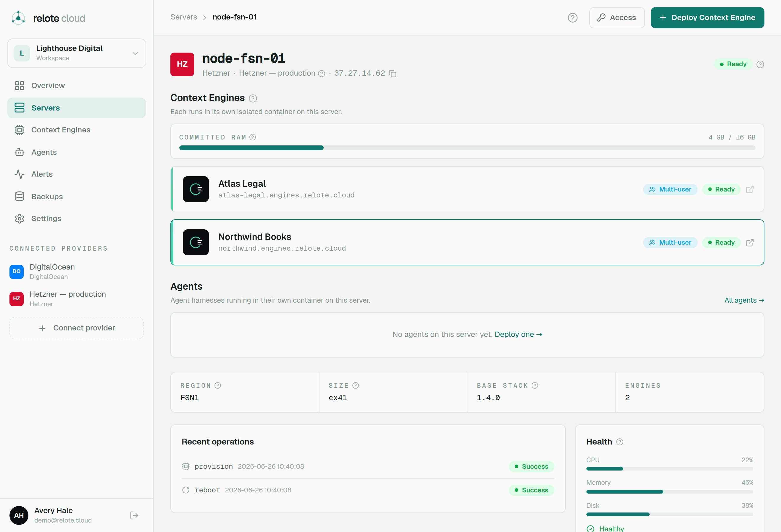
Task: Select Hetzner — production connected provider
Action: [x=77, y=299]
